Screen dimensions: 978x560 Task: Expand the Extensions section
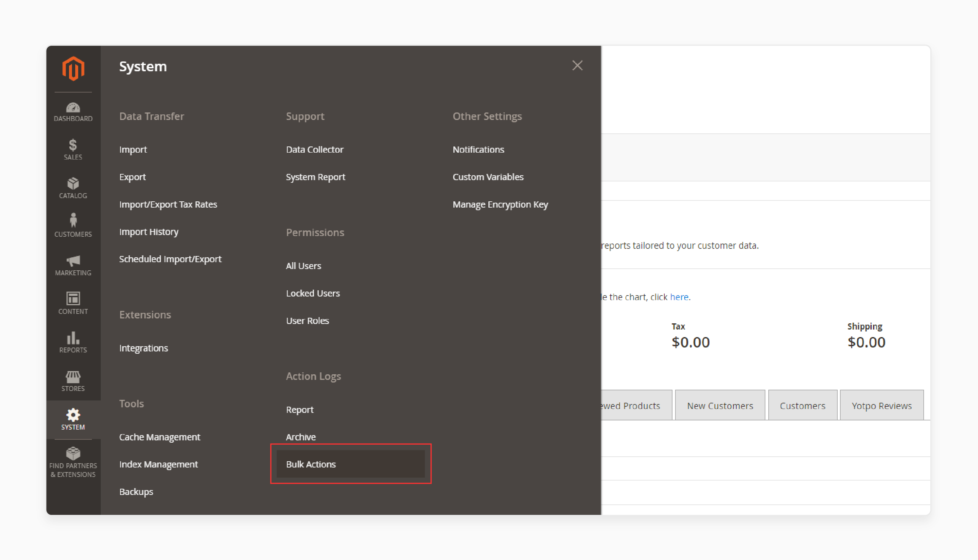(145, 314)
